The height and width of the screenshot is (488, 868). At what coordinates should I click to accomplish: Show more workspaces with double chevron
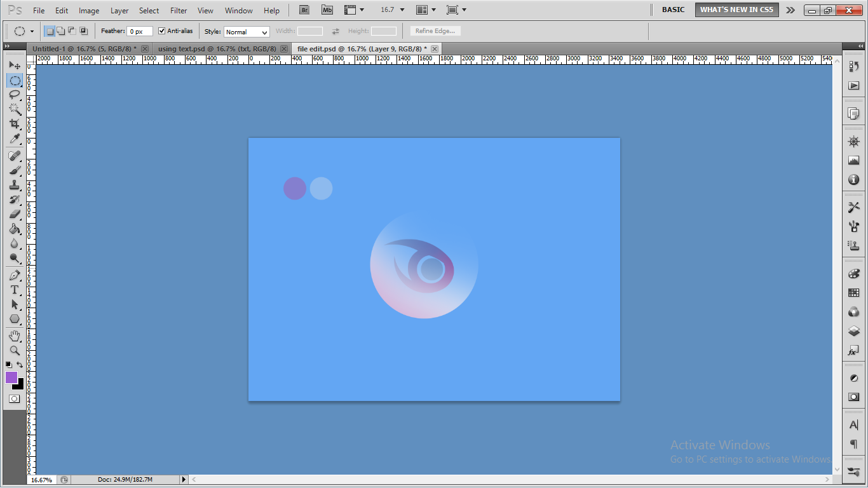pyautogui.click(x=790, y=10)
